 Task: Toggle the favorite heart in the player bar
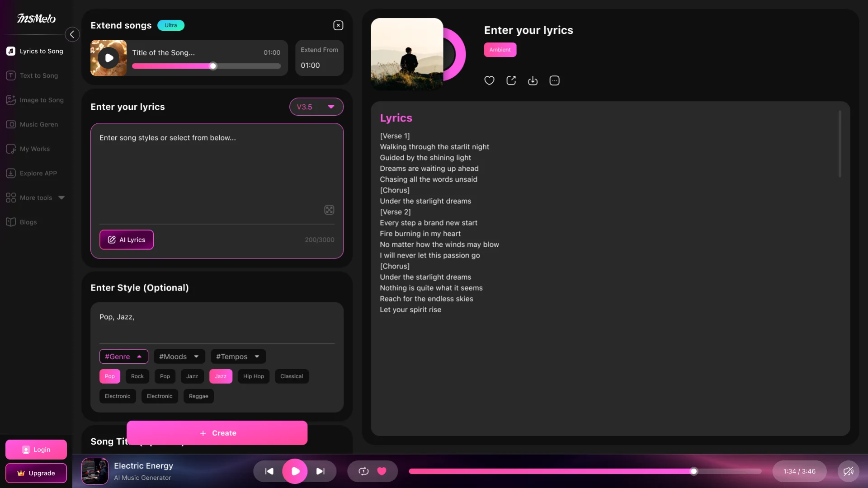click(x=382, y=471)
